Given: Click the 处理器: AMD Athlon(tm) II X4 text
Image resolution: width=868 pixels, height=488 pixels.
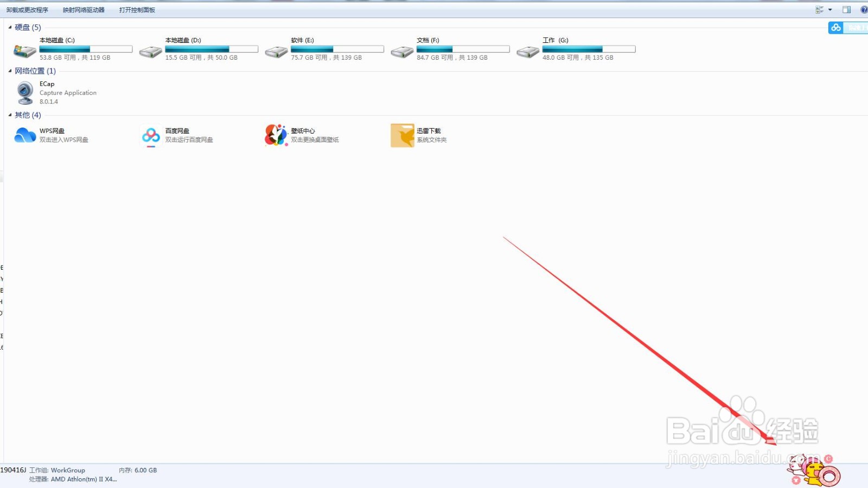Looking at the screenshot, I should pyautogui.click(x=73, y=479).
